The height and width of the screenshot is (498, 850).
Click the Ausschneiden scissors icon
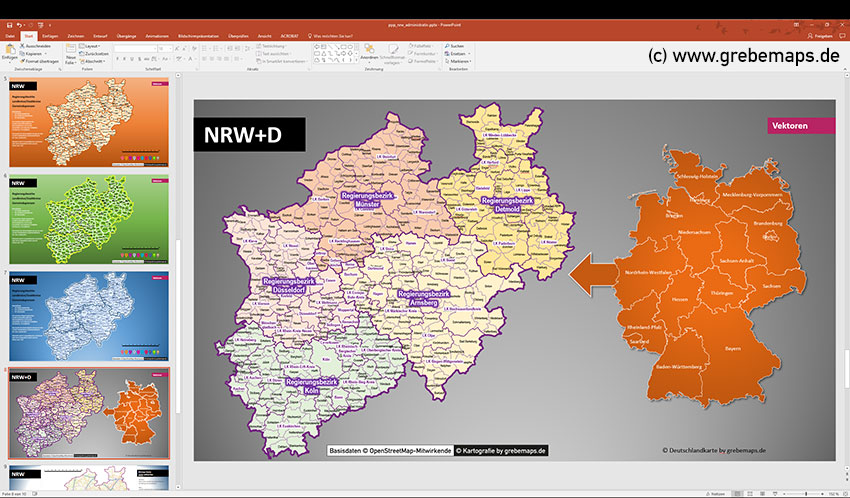click(23, 45)
